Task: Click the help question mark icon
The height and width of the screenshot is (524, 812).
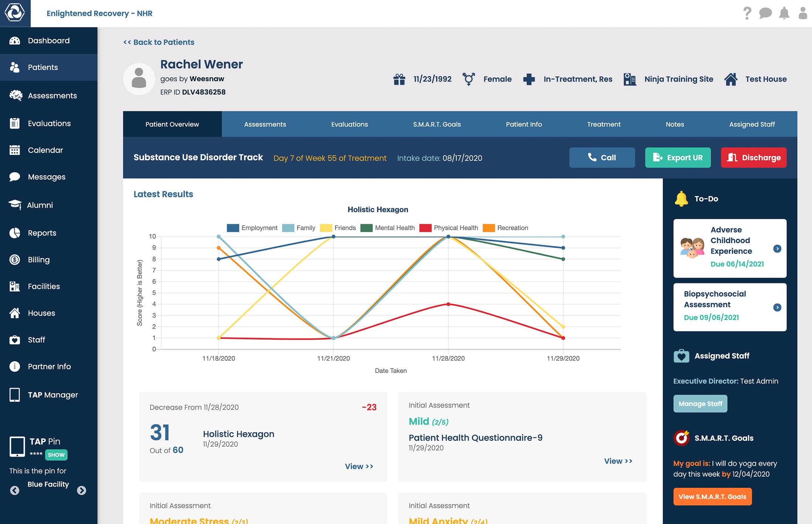Action: (x=747, y=13)
